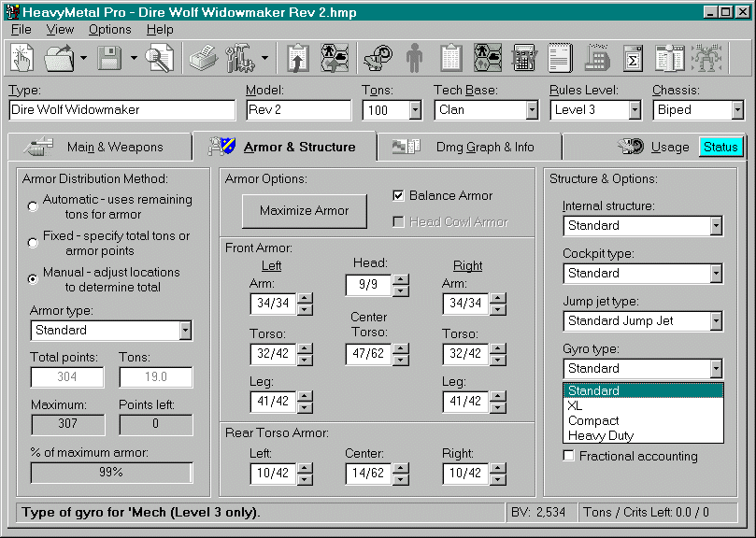Switch to Dmg Graph & Info tab
Screen dimensions: 756x538
pos(469,147)
